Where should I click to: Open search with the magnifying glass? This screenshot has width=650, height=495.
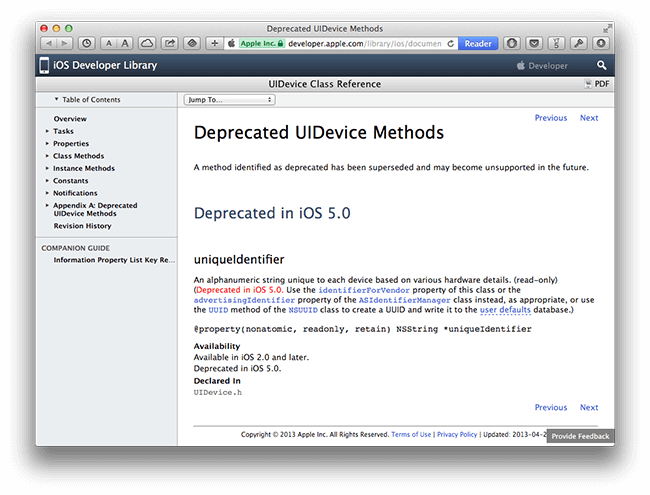click(601, 66)
